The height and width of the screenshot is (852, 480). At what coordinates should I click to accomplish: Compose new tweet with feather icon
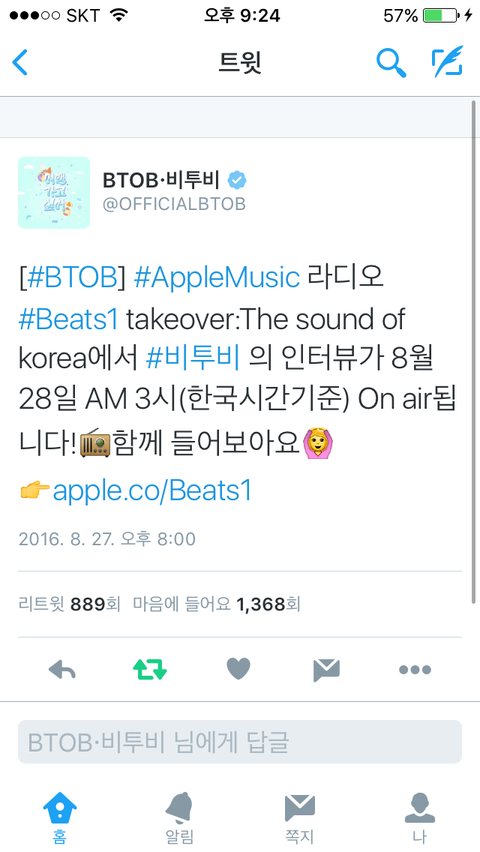[447, 61]
